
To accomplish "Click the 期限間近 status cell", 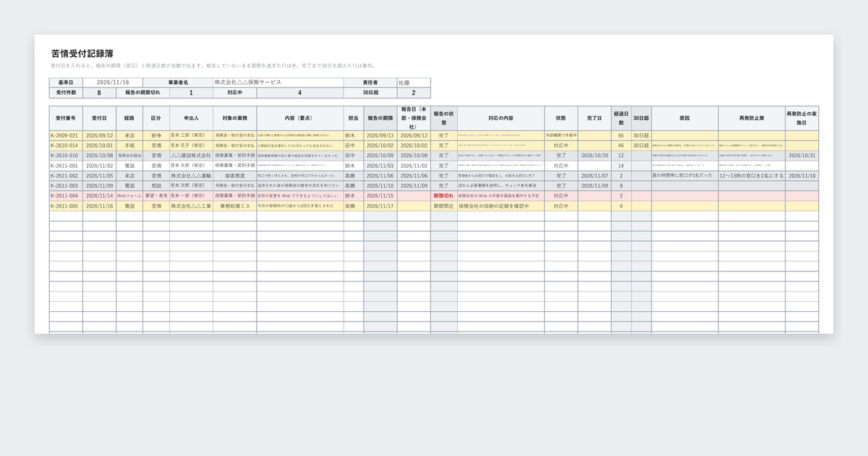I will pos(444,206).
